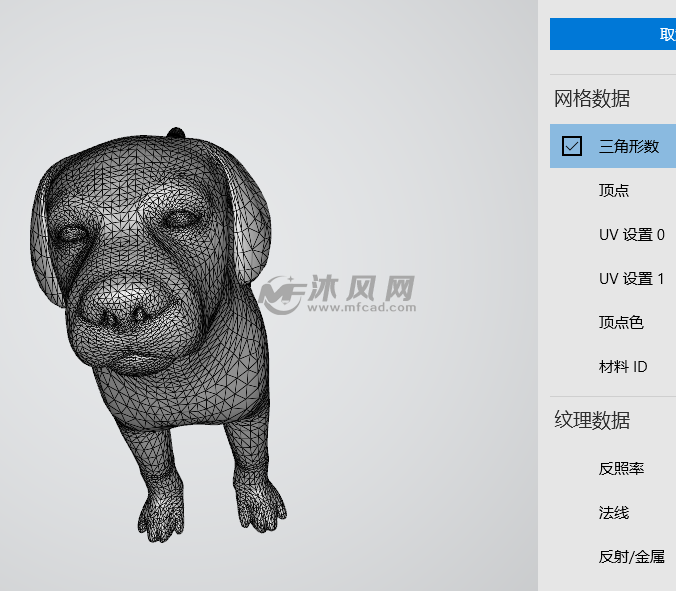Collapse the 网格数据 section header

click(592, 98)
